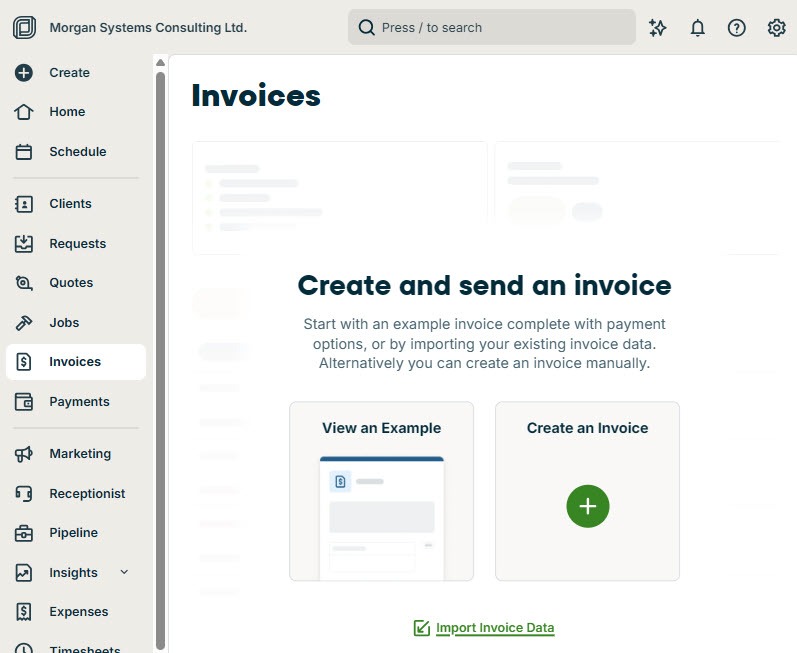Screen dimensions: 797x653
Task: Open the Jobs section
Action: pyautogui.click(x=64, y=323)
